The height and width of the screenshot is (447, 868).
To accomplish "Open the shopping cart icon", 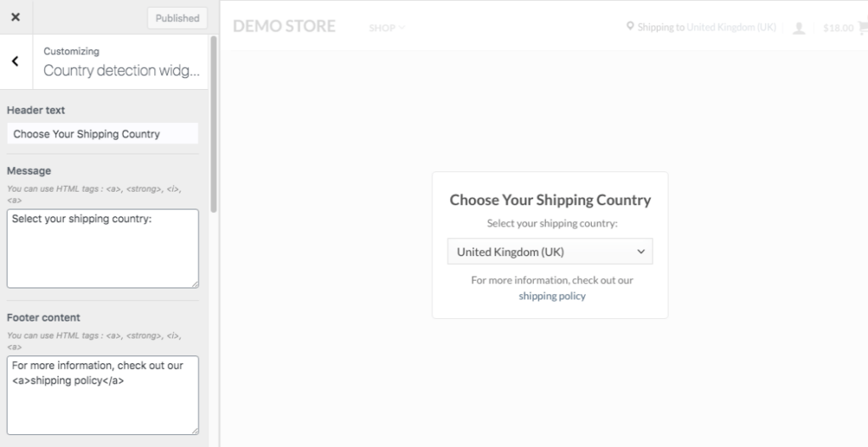I will pos(863,27).
